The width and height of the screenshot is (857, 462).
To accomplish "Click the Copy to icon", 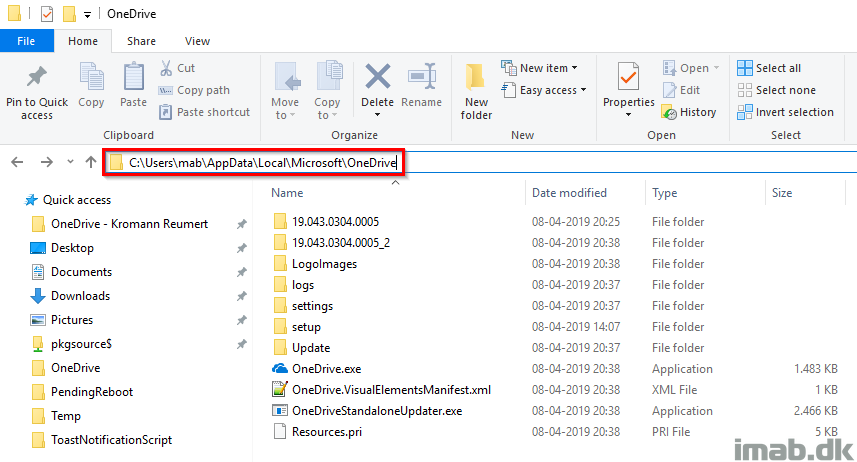I will tap(328, 76).
